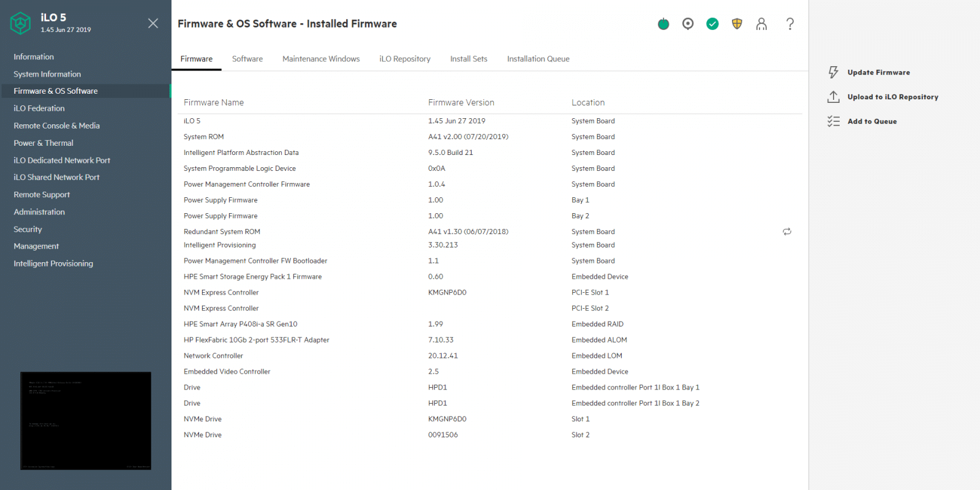Click the Update Firmware lightning icon
The width and height of the screenshot is (980, 490).
(833, 72)
